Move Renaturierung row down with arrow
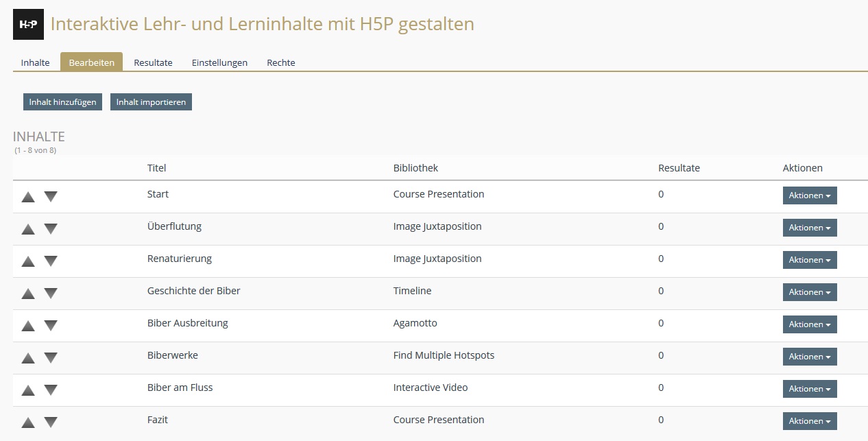This screenshot has height=441, width=868. click(x=51, y=261)
